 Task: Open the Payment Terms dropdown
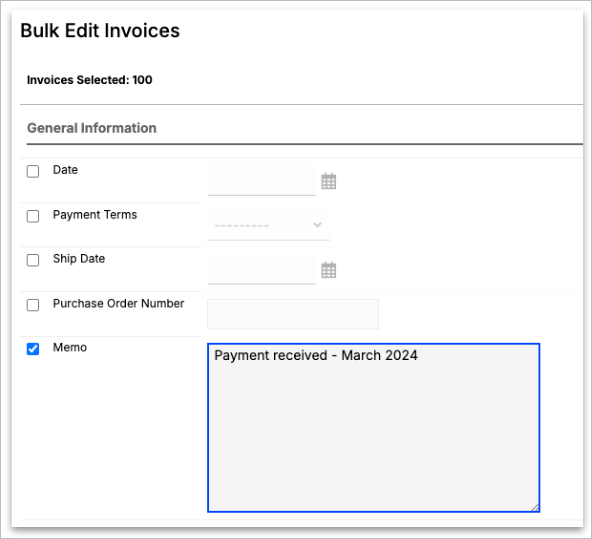268,225
